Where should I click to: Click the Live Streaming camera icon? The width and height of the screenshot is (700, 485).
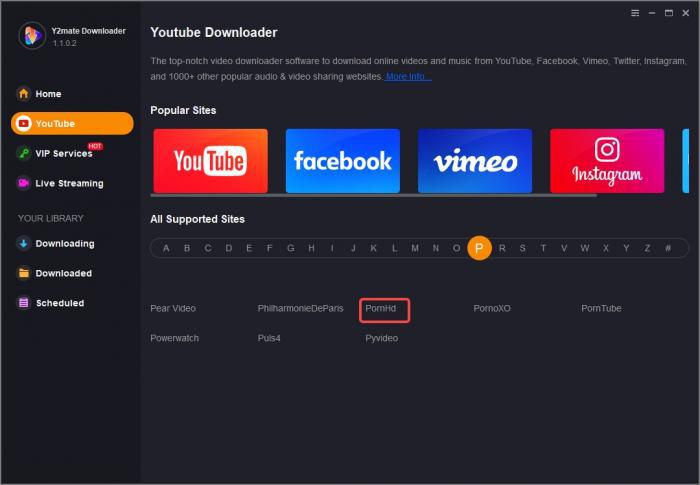(x=23, y=183)
